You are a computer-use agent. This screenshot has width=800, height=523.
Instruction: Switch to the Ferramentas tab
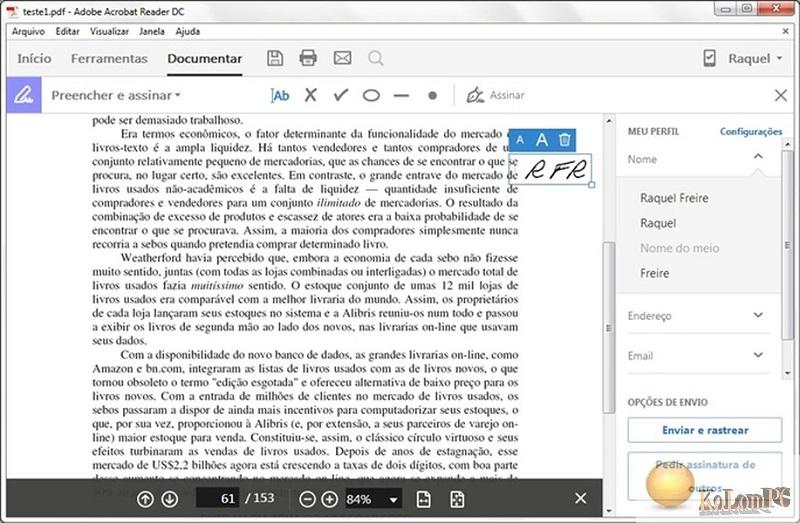click(x=109, y=59)
